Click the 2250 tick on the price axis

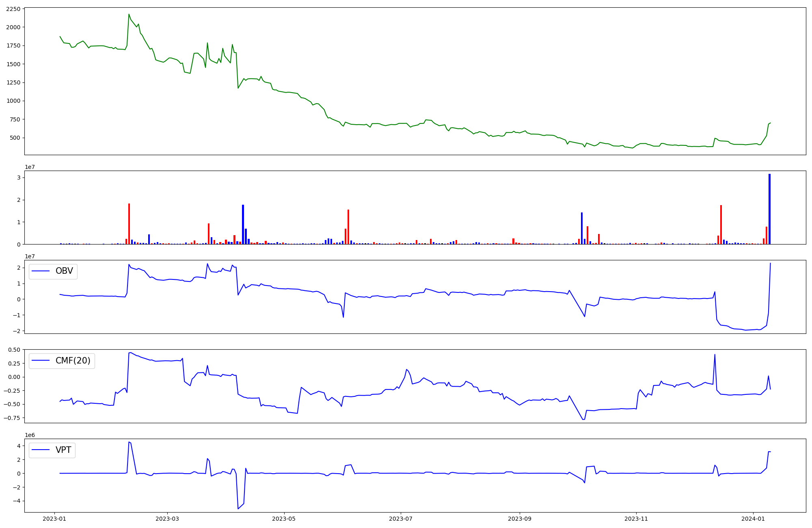(13, 9)
